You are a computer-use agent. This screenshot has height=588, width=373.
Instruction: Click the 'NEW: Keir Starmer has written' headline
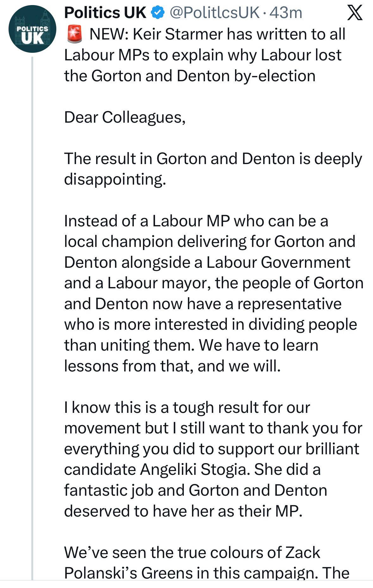[x=217, y=34]
